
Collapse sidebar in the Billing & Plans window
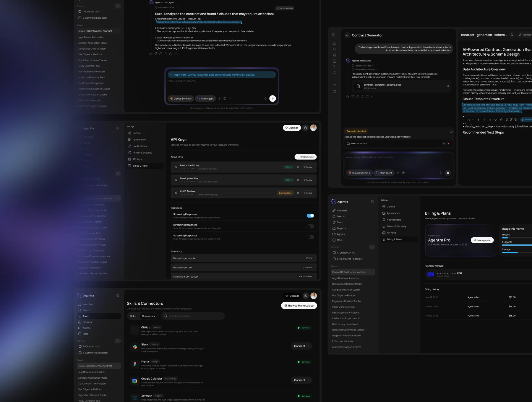[372, 202]
